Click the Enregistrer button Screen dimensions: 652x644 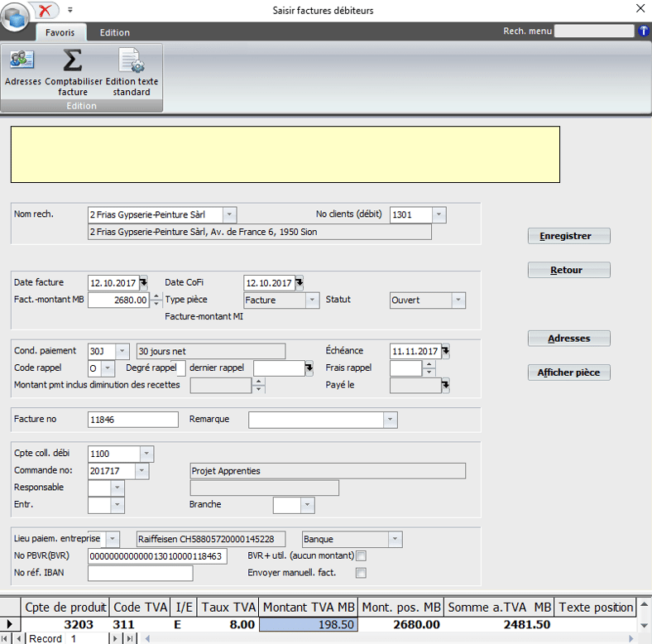click(x=568, y=236)
